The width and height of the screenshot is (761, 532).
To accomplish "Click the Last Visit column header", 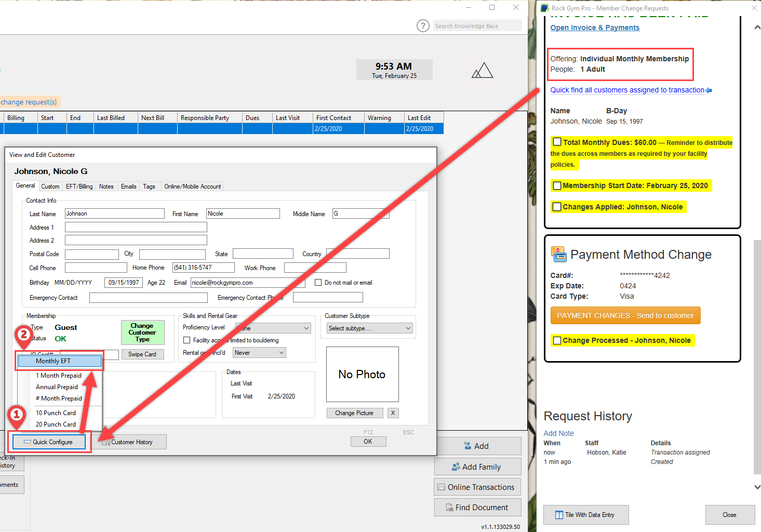I will (292, 118).
